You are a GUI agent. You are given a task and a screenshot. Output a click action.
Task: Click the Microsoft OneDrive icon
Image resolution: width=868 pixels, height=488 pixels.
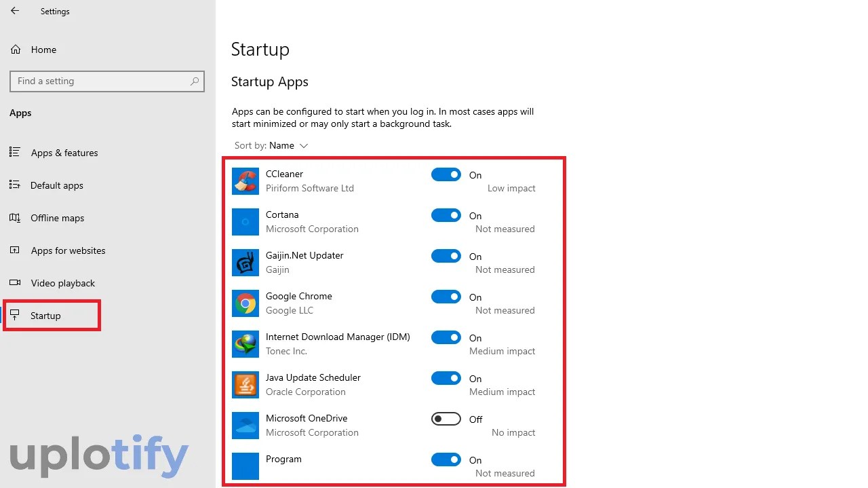245,426
